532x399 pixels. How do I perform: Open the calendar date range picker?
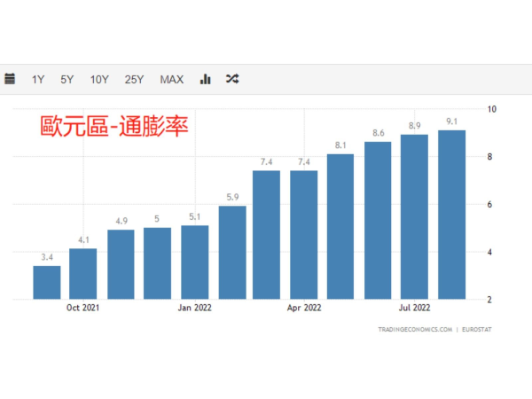click(x=10, y=79)
